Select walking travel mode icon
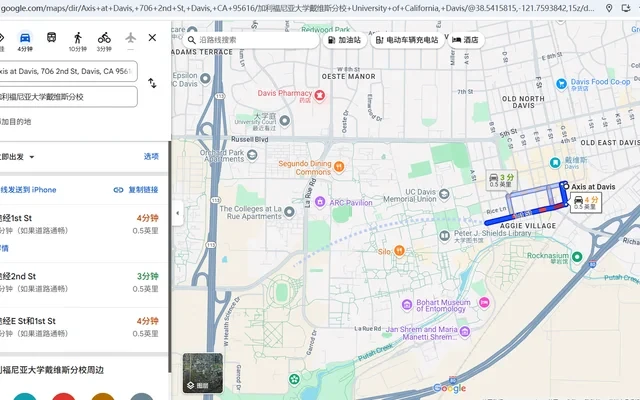Screen dimensions: 640x400 point(78,38)
